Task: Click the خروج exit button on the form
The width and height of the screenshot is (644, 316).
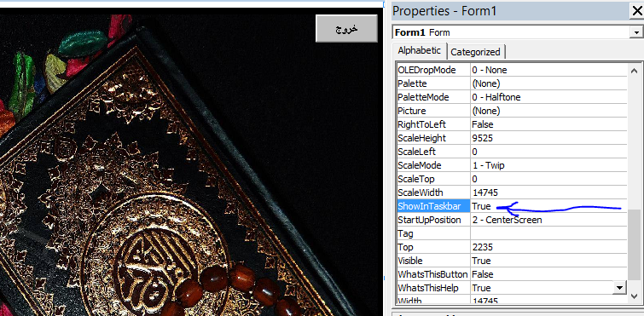Action: coord(346,29)
